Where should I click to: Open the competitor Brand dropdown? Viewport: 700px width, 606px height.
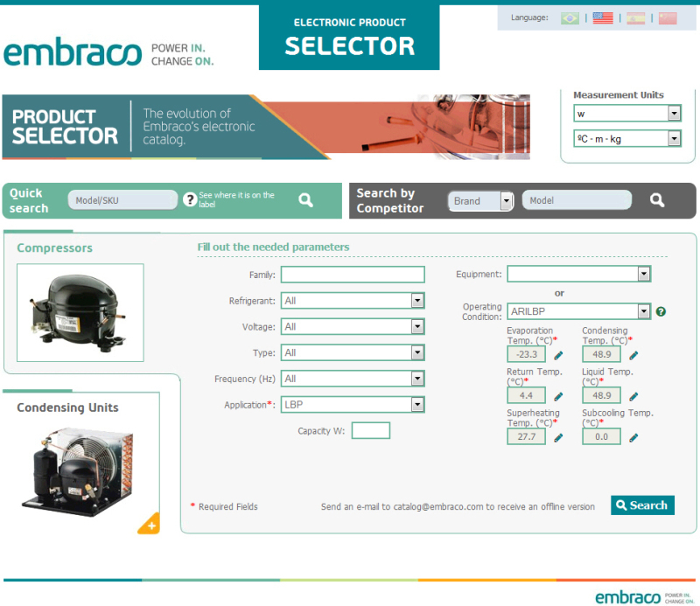pos(480,201)
